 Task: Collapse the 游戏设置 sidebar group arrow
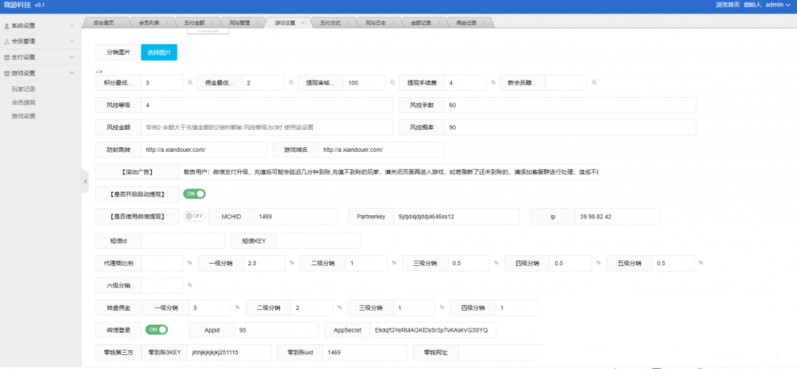pyautogui.click(x=72, y=73)
